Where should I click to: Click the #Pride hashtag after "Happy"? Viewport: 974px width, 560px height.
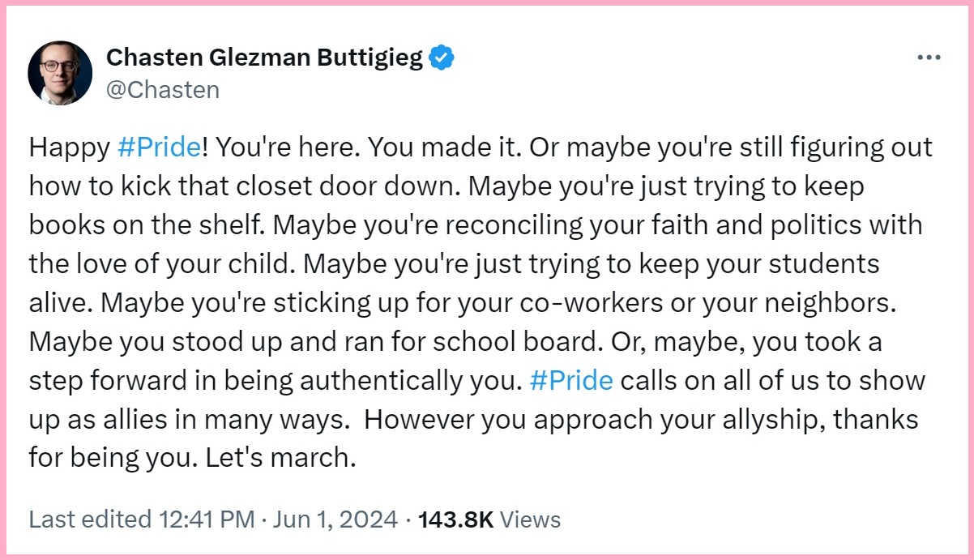coord(158,147)
